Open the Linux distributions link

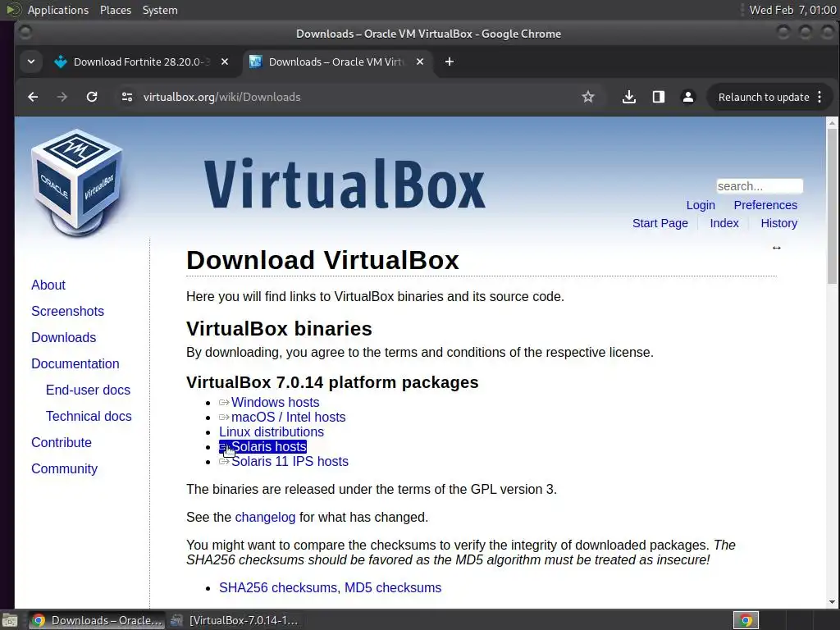271,431
